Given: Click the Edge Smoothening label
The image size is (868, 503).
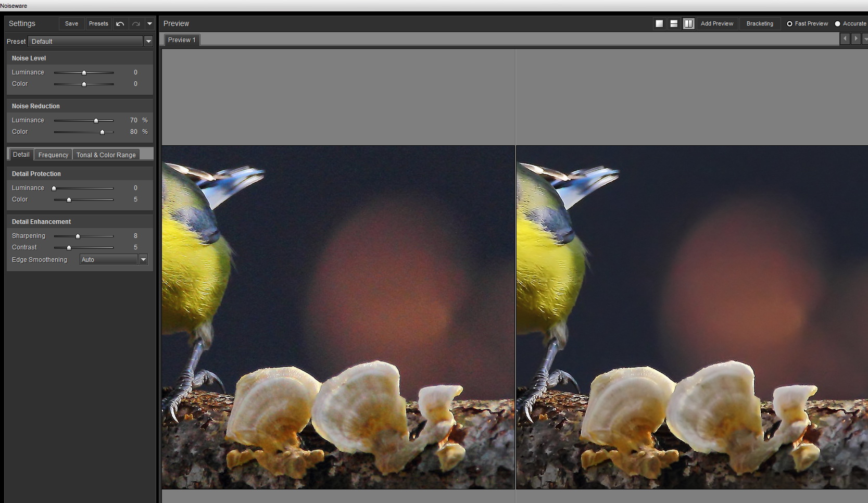Looking at the screenshot, I should point(40,260).
